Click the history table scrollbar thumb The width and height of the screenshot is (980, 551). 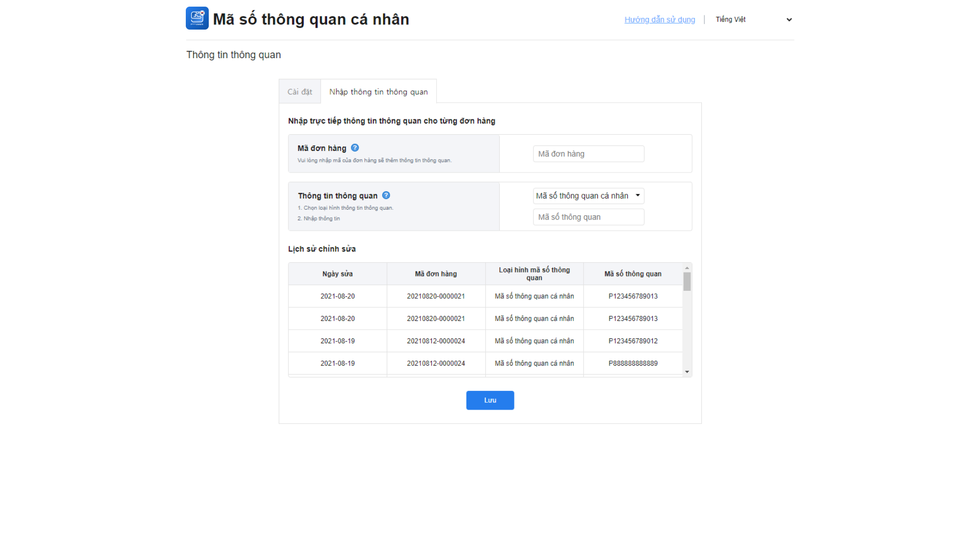[687, 282]
